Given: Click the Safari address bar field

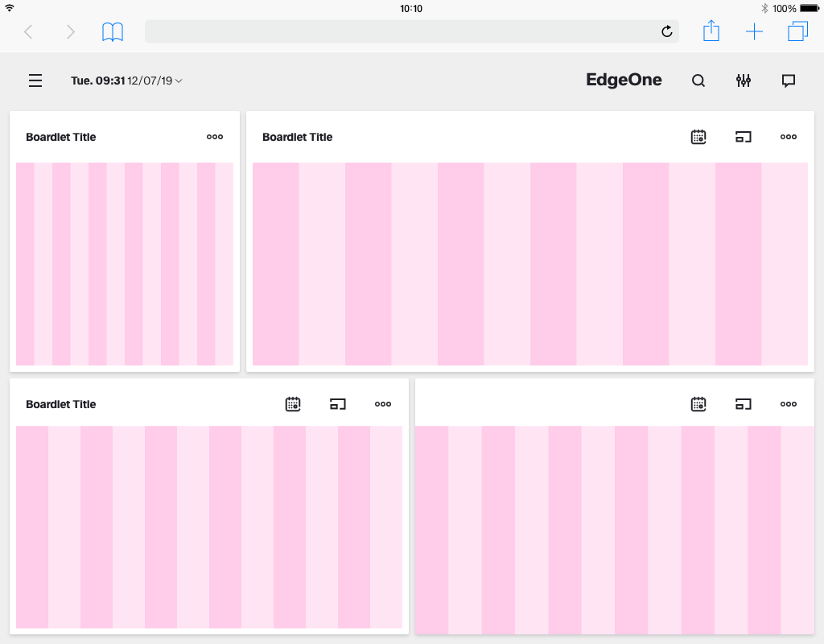Looking at the screenshot, I should point(402,31).
